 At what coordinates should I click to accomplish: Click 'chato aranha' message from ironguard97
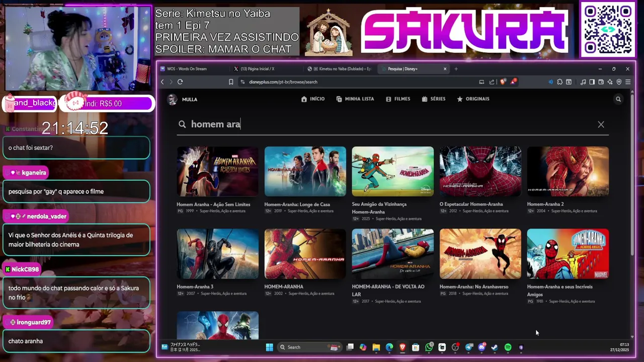[x=76, y=341]
